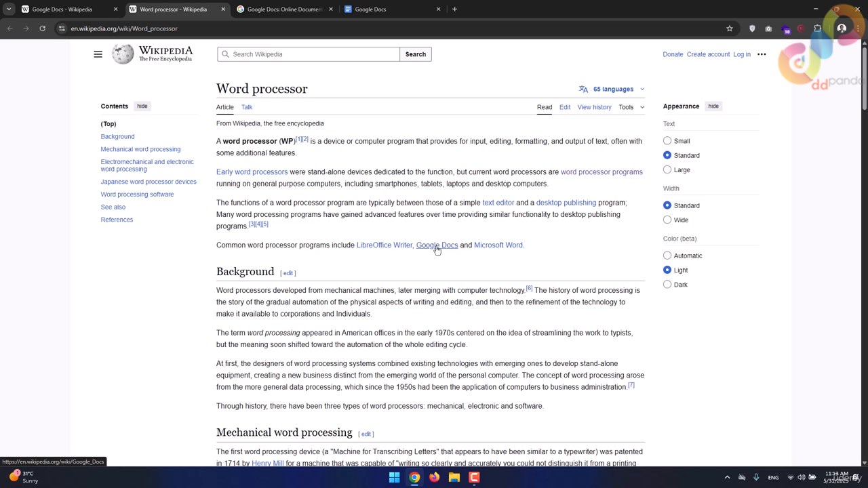Open the Google Docs article link
This screenshot has width=868, height=488.
pos(437,245)
